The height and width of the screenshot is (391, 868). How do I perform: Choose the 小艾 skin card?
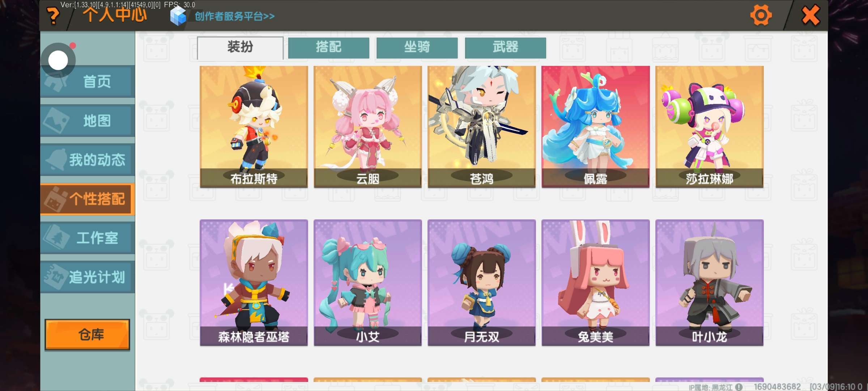[368, 283]
